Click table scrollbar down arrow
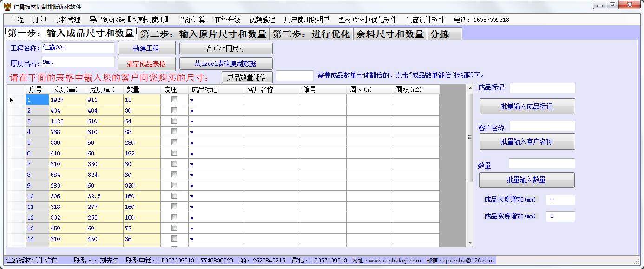This screenshot has width=644, height=269. (470, 243)
